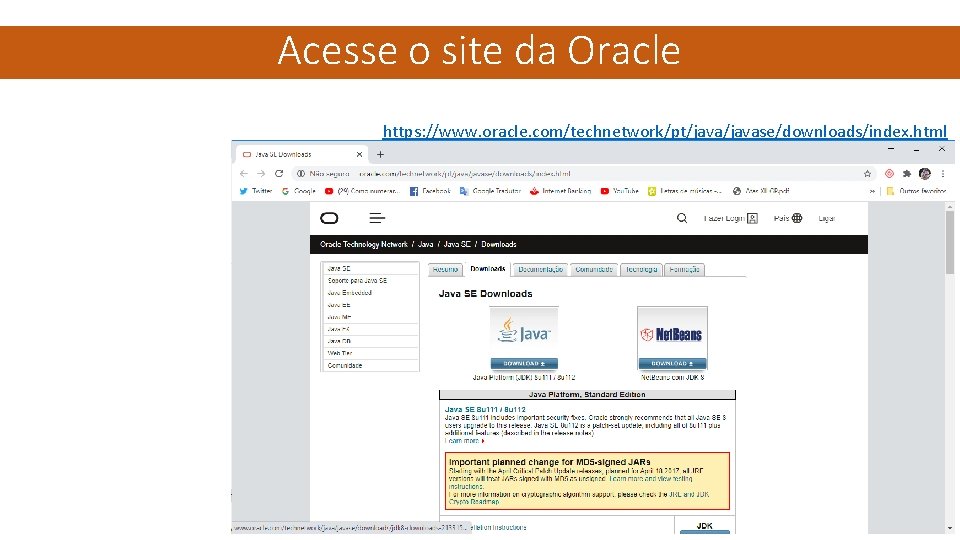Open the red circular extension icon
Screen dimensions: 960x540
(890, 174)
